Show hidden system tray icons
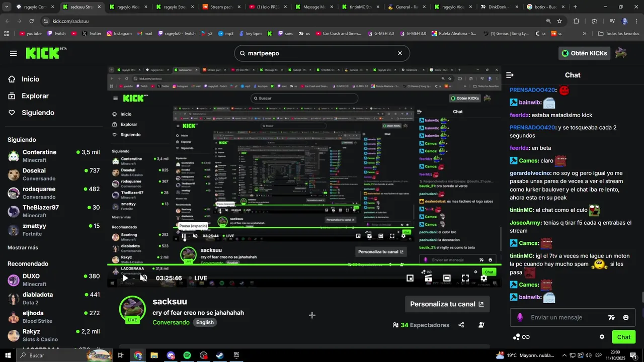 (564, 355)
